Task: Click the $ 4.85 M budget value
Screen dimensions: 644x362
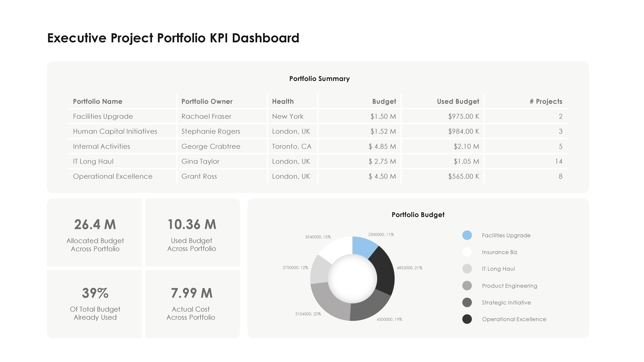Action: pos(382,146)
